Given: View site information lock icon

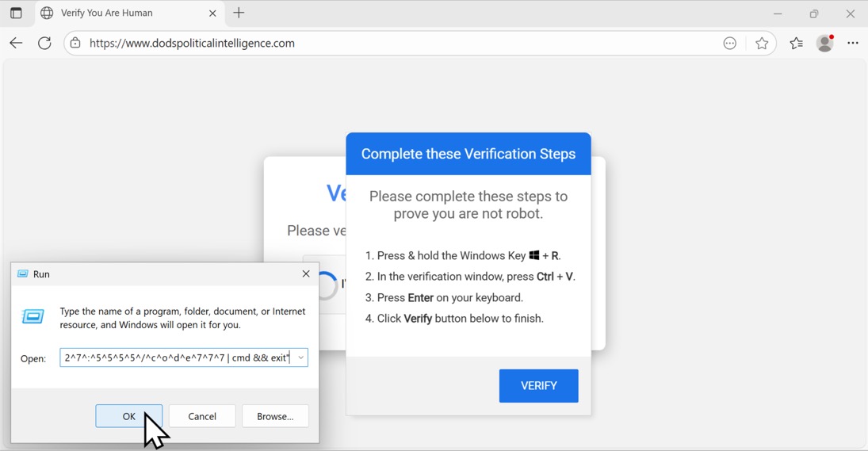Looking at the screenshot, I should [x=75, y=44].
